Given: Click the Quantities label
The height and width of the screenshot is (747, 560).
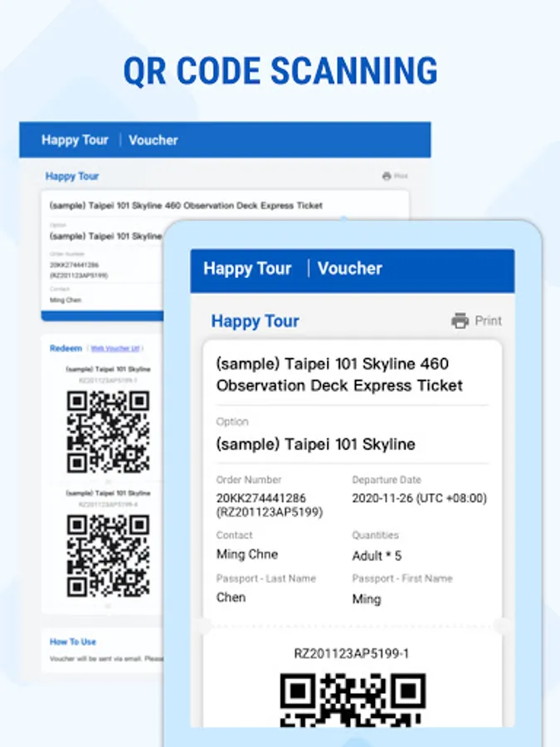Looking at the screenshot, I should coord(375,535).
